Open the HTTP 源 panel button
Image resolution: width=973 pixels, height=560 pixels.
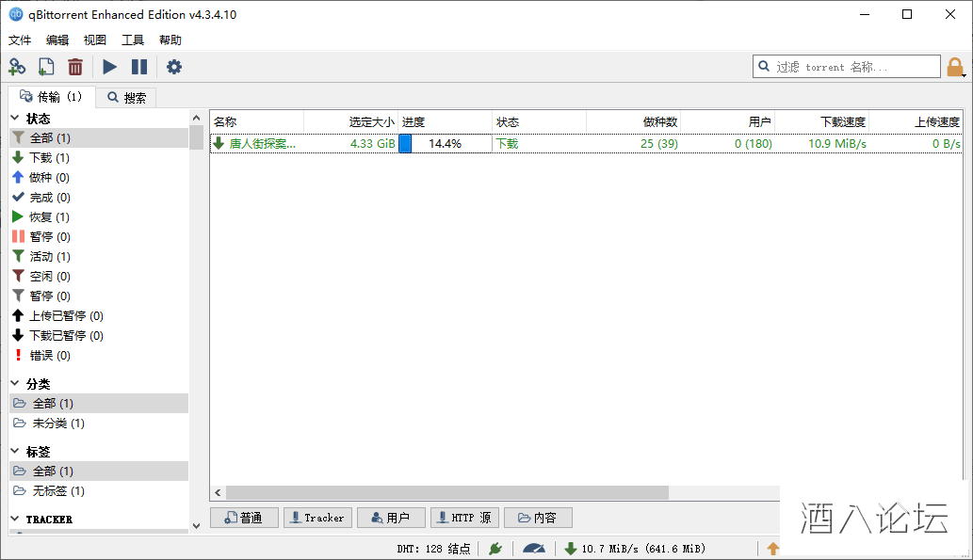464,518
